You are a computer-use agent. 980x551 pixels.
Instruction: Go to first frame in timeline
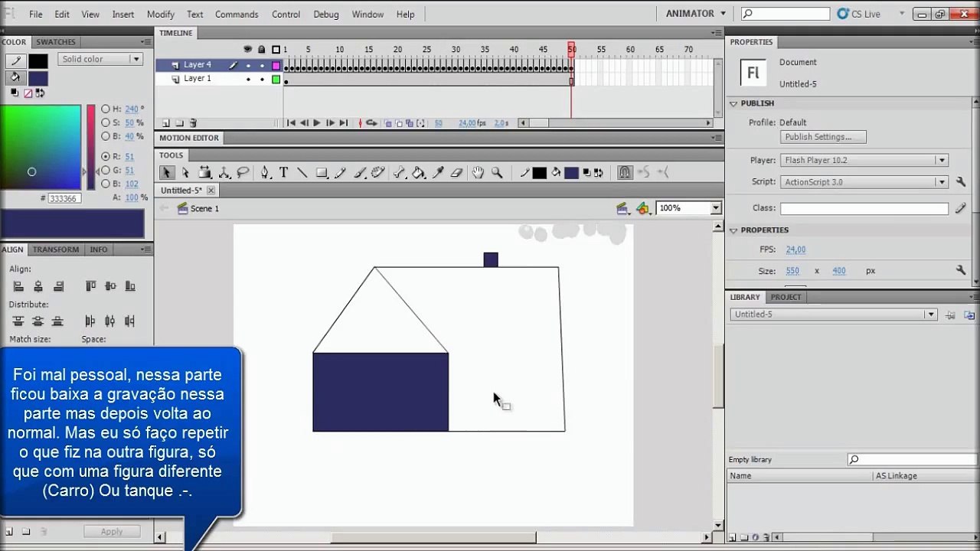click(291, 122)
